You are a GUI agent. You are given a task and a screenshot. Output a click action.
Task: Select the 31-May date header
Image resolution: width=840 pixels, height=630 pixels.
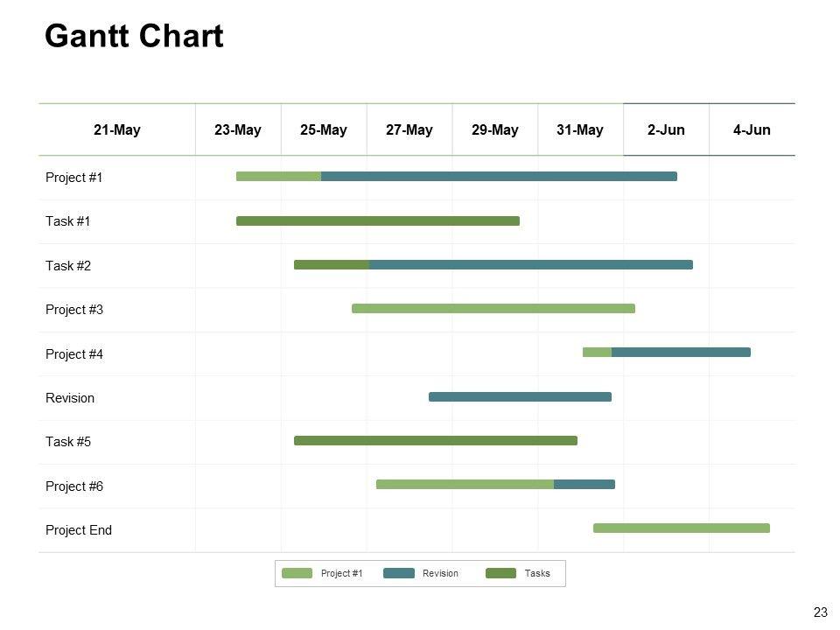click(x=580, y=130)
